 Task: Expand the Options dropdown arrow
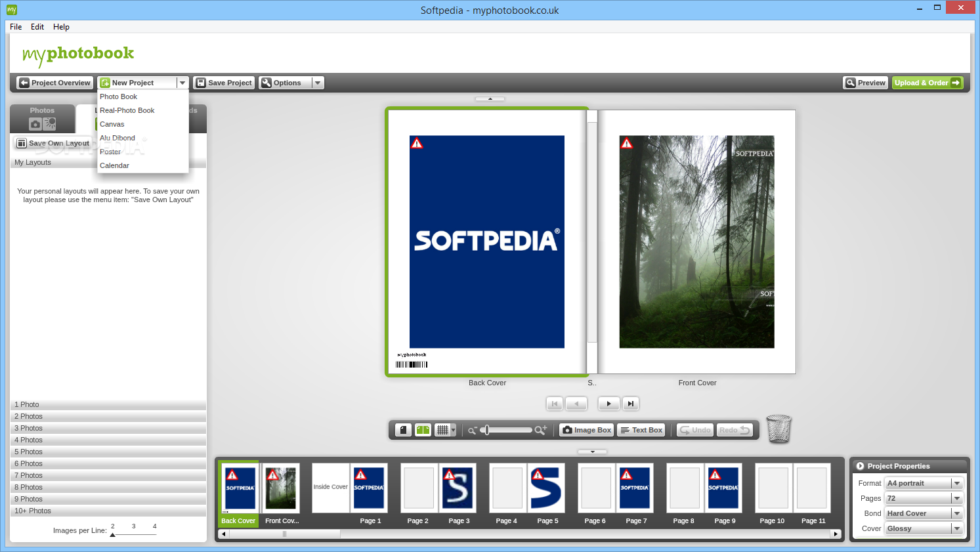coord(318,83)
